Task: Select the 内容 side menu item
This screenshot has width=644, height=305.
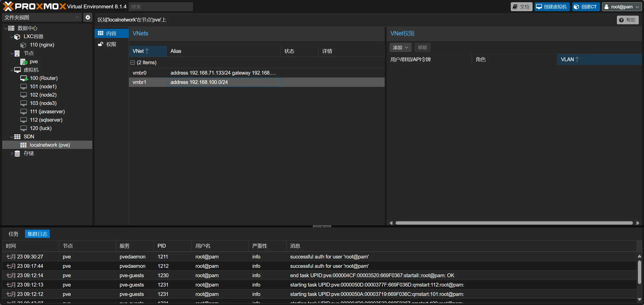Action: click(111, 33)
